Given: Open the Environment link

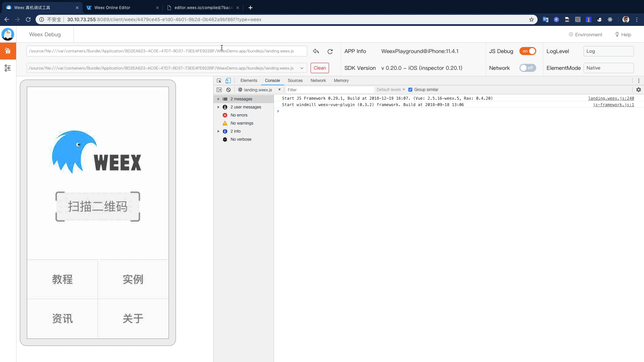Looking at the screenshot, I should (585, 35).
